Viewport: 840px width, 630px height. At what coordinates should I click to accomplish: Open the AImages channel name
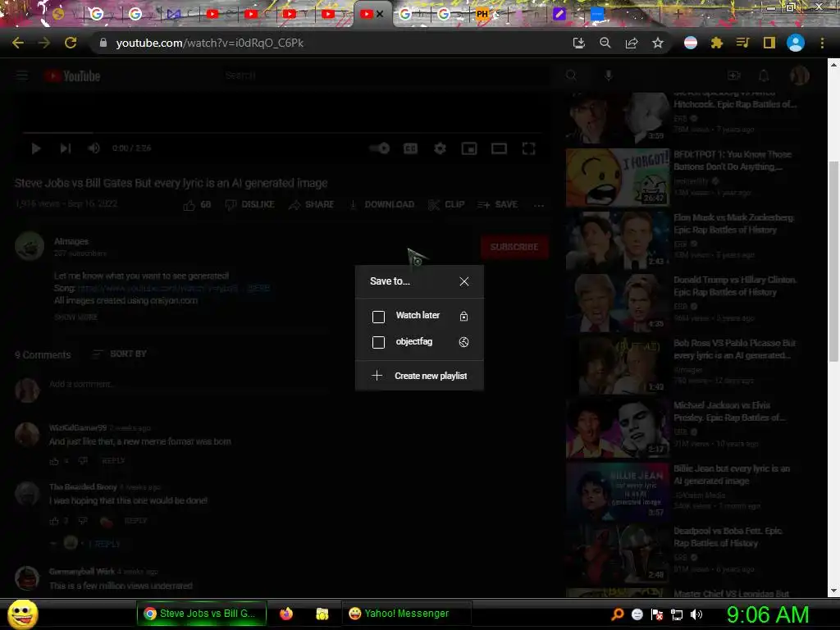click(71, 242)
